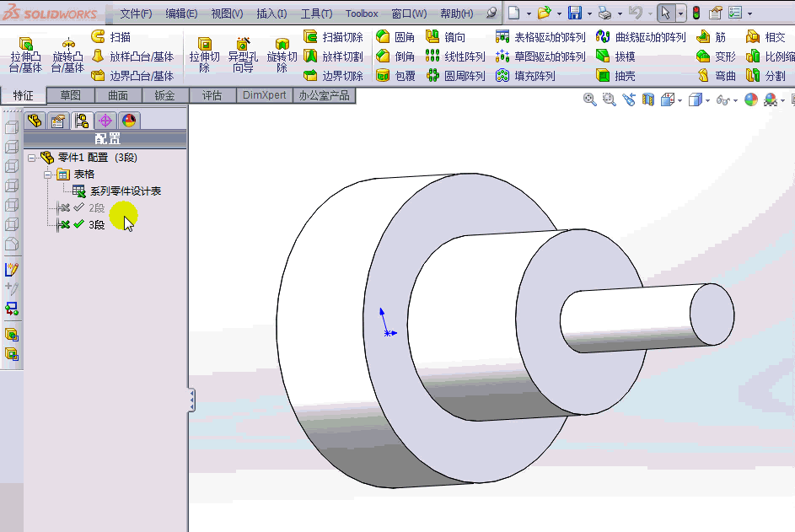Click the Flex (弯曲) tool
795x532 pixels.
click(716, 76)
